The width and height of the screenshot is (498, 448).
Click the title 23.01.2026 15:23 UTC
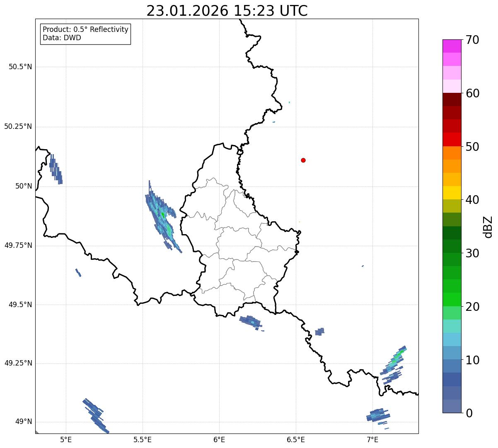click(x=227, y=11)
